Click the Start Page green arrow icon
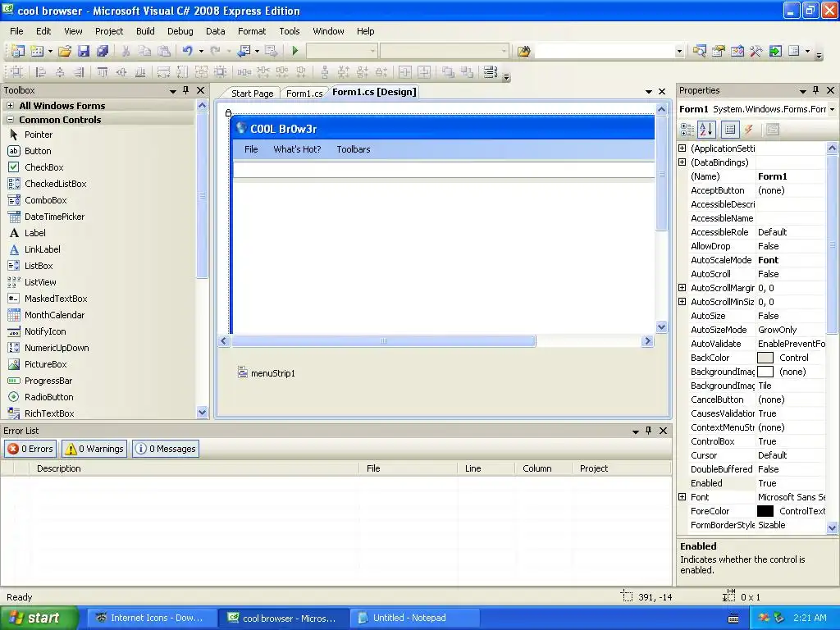Screen dimensions: 840x630 pyautogui.click(x=775, y=51)
